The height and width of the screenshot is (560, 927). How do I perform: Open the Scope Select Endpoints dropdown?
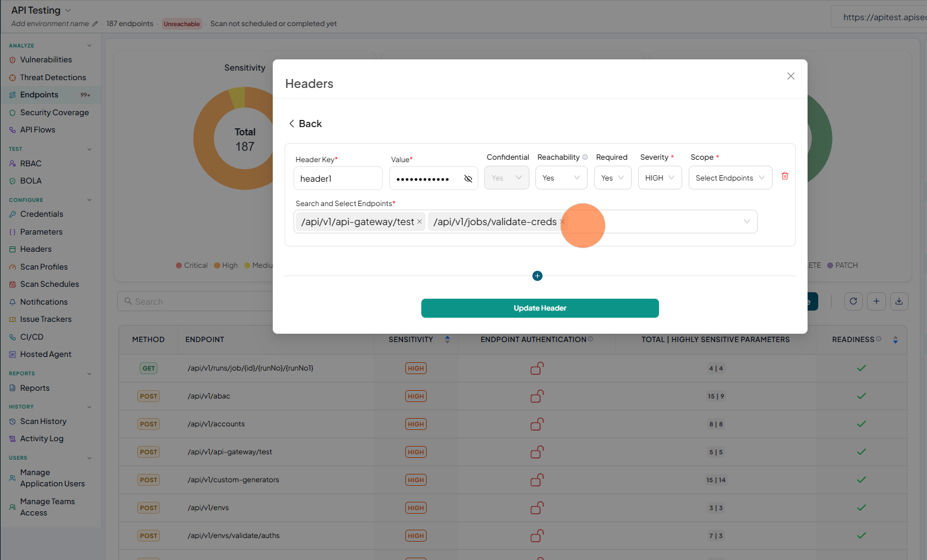pyautogui.click(x=730, y=178)
